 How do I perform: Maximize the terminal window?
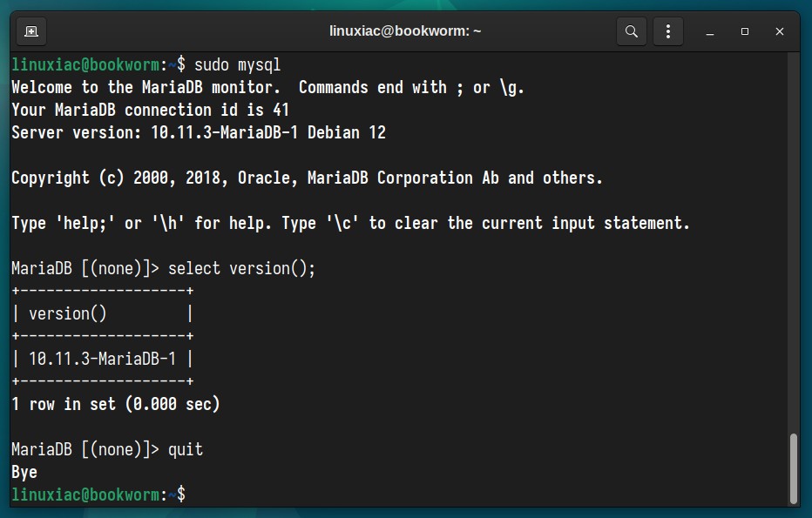[x=745, y=31]
